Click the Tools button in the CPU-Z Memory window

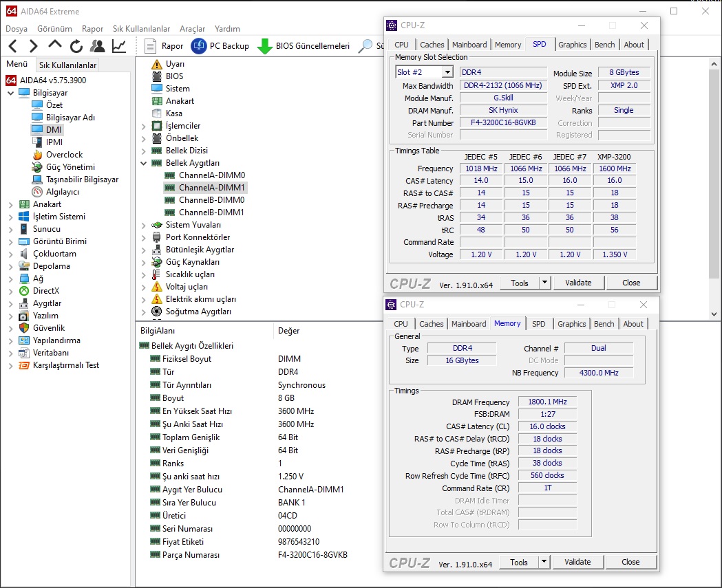pos(518,562)
